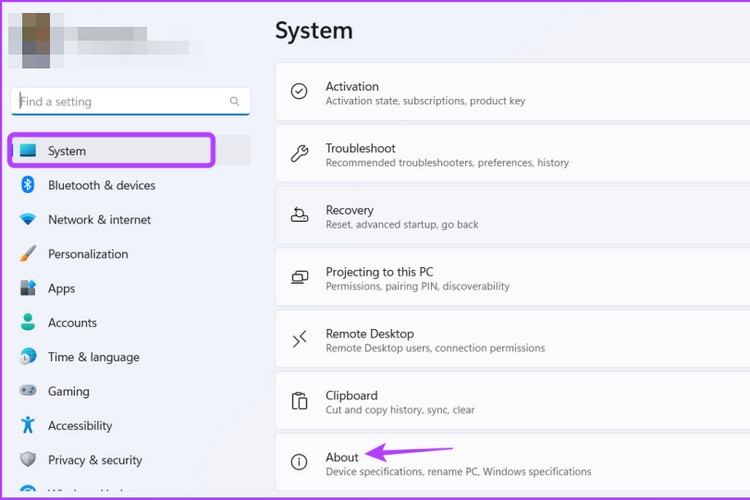Screen dimensions: 750x500
Task: Click 'Remote Desktop users, connection permissions' text
Action: 435,348
